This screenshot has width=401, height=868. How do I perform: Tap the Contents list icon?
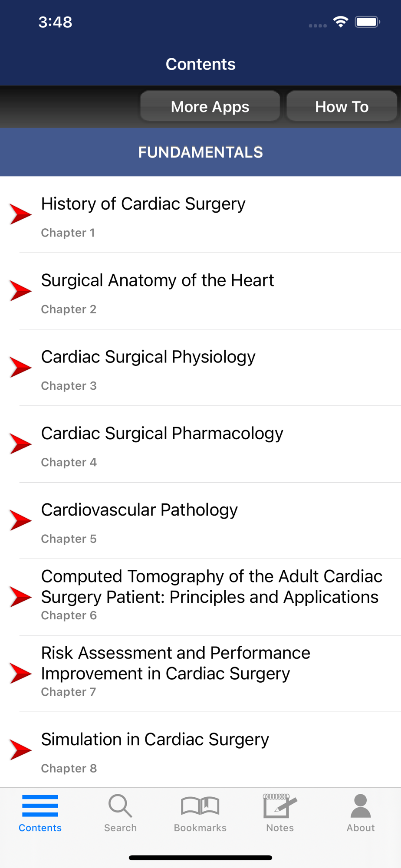point(40,806)
